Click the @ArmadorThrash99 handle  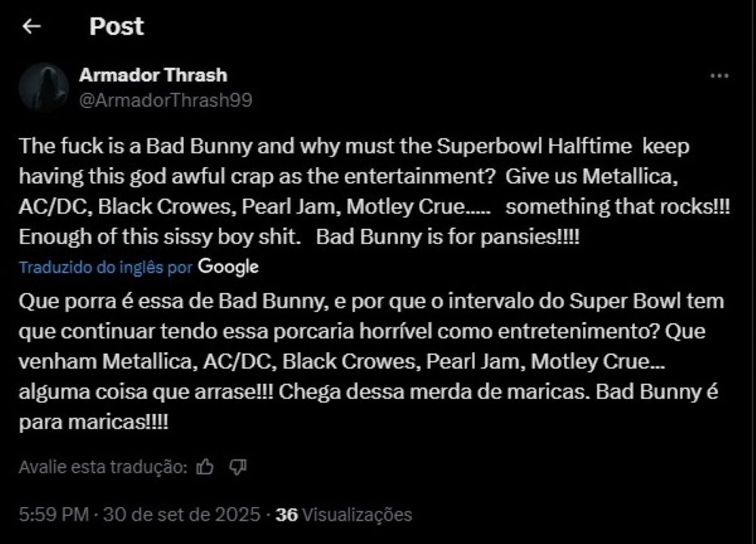tap(166, 100)
